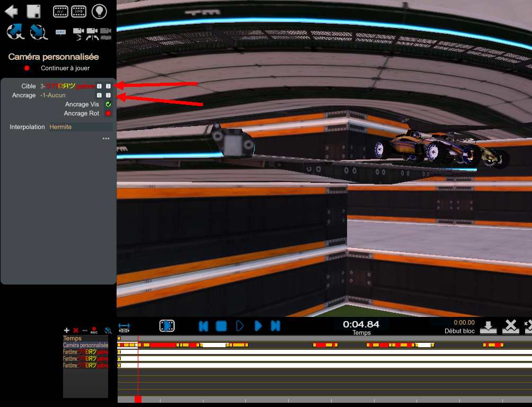Open the Interpolation Hermite selector
The image size is (532, 407).
(80, 127)
